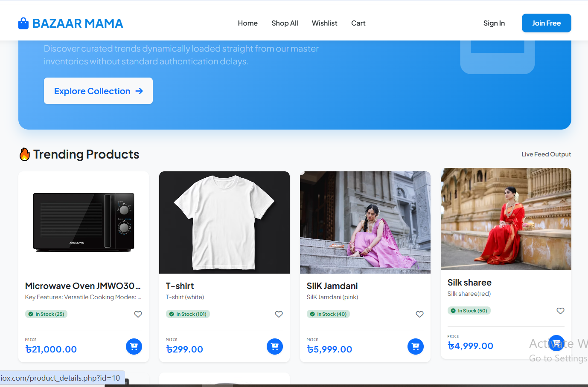Add T-shirt to cart
This screenshot has height=387, width=588.
coord(275,347)
